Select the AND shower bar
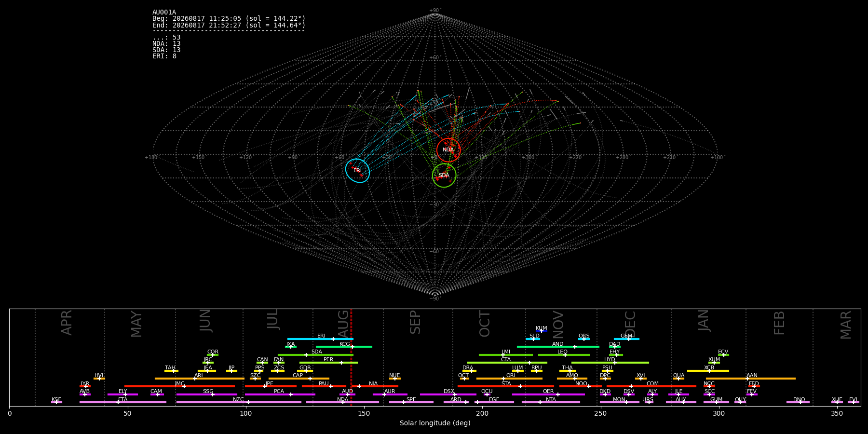868x434 pixels. pos(558,347)
